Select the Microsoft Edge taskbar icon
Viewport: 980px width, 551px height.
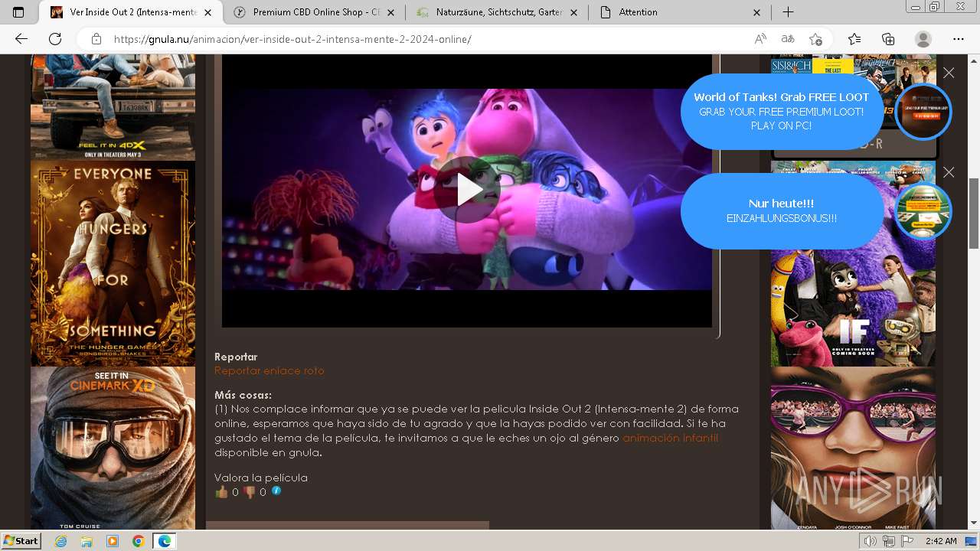click(164, 541)
